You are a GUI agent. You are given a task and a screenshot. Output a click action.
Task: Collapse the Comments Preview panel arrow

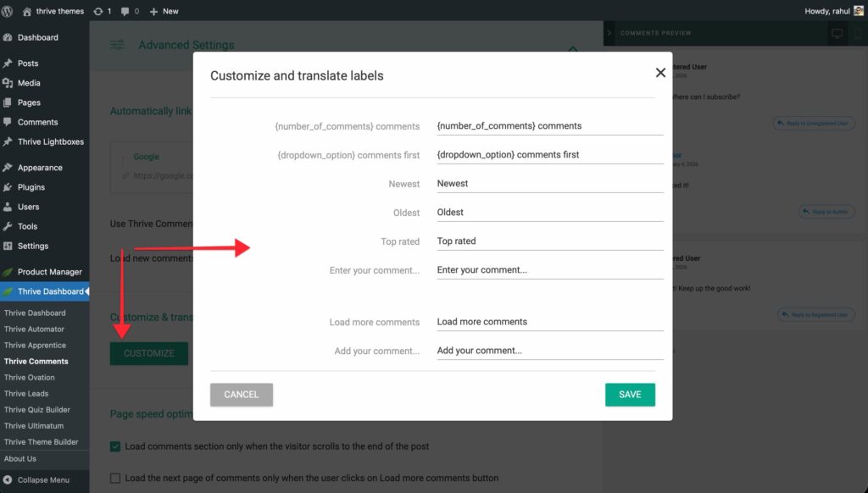[609, 33]
